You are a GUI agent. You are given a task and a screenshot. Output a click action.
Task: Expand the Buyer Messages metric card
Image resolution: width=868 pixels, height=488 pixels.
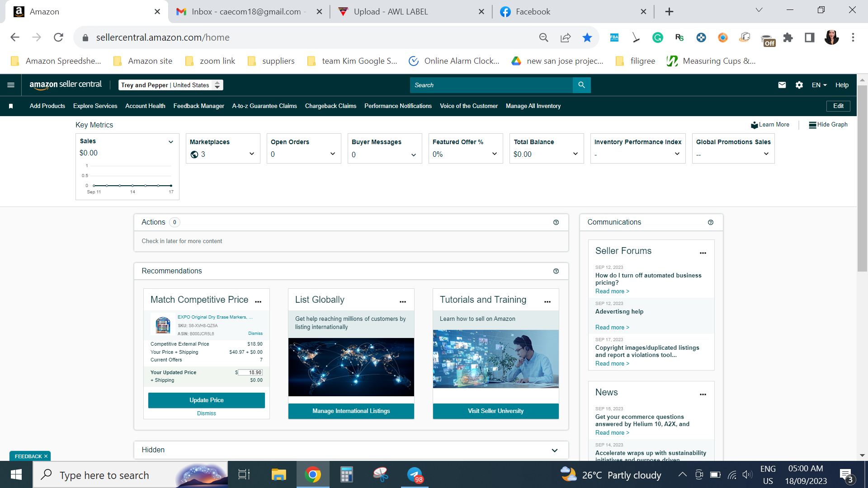click(414, 155)
